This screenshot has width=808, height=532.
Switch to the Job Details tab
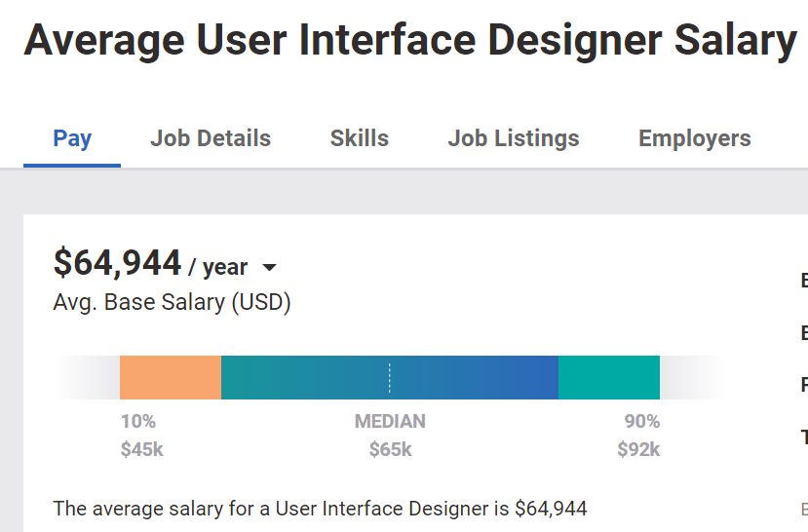(x=211, y=138)
